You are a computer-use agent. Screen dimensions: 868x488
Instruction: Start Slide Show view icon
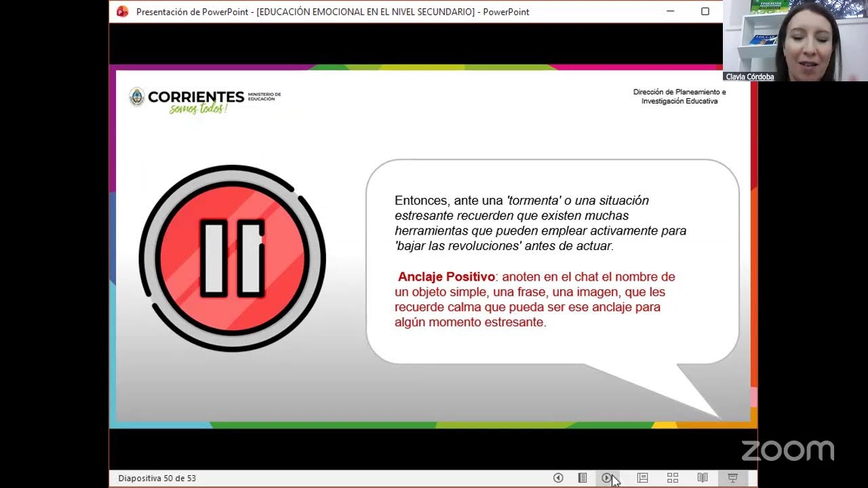coord(732,478)
